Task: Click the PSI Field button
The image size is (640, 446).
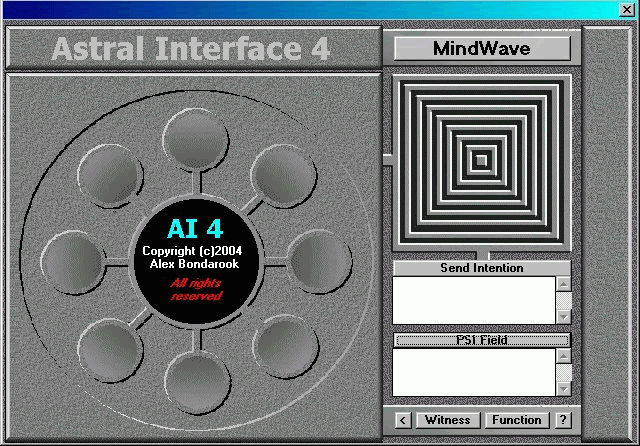Action: click(x=482, y=340)
